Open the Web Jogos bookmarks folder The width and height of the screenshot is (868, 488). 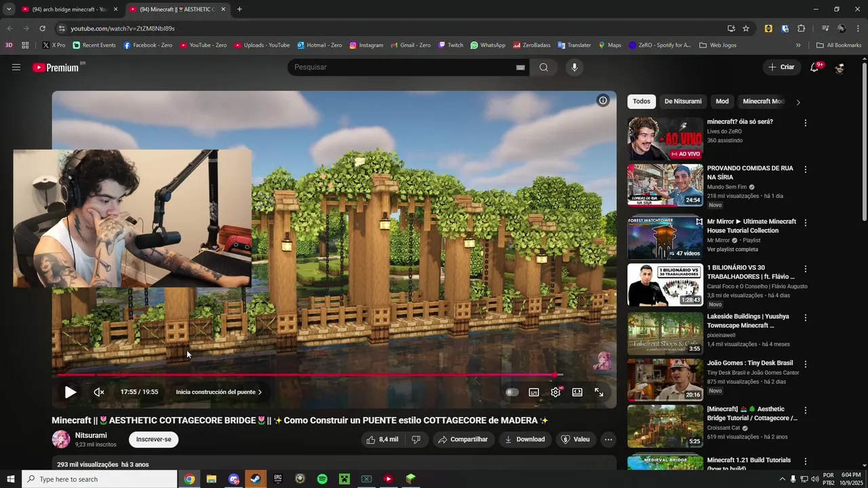717,45
